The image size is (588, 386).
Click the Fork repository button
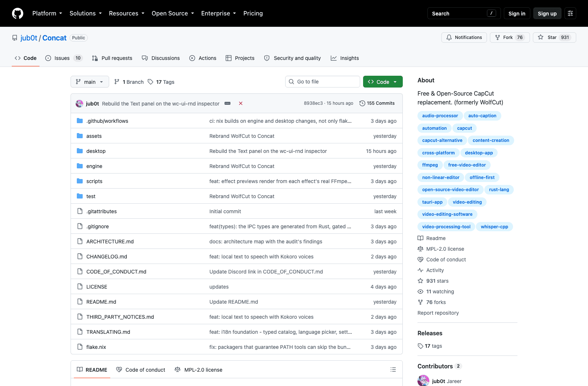510,37
